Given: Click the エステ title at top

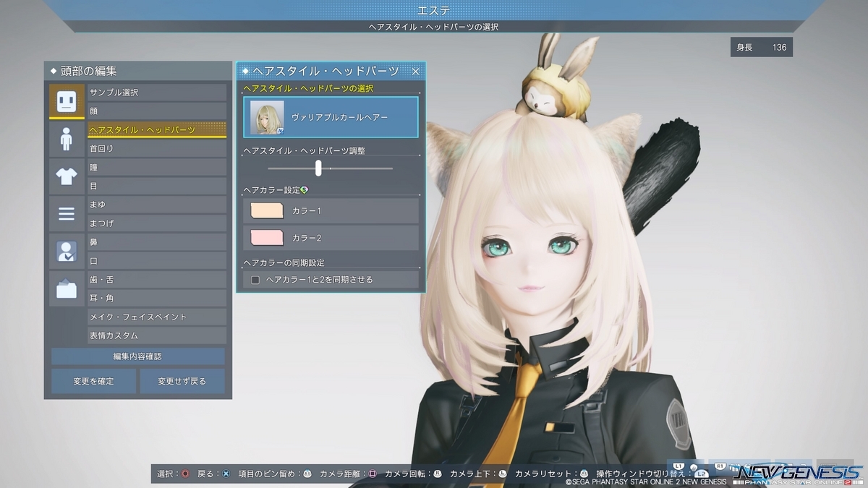Looking at the screenshot, I should pyautogui.click(x=434, y=10).
